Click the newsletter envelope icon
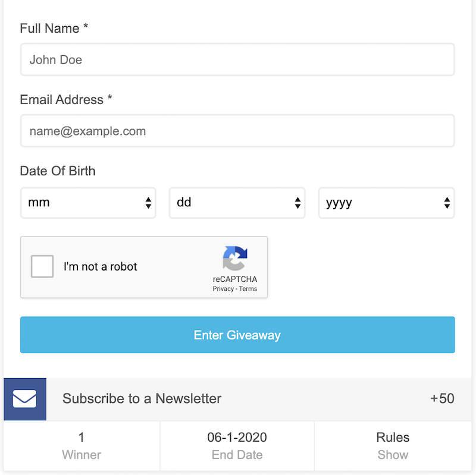The width and height of the screenshot is (476, 475). 25,399
